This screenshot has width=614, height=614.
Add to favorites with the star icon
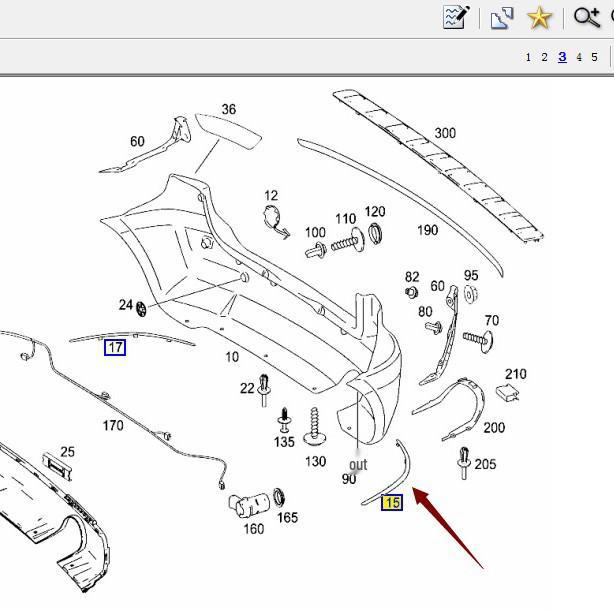pyautogui.click(x=539, y=17)
